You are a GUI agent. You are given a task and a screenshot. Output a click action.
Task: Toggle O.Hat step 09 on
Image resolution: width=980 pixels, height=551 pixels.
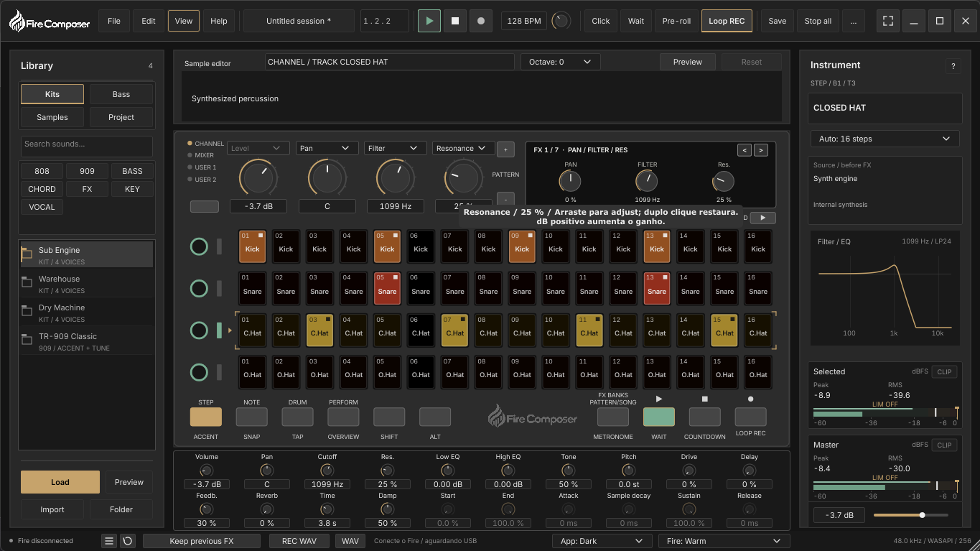[522, 371]
